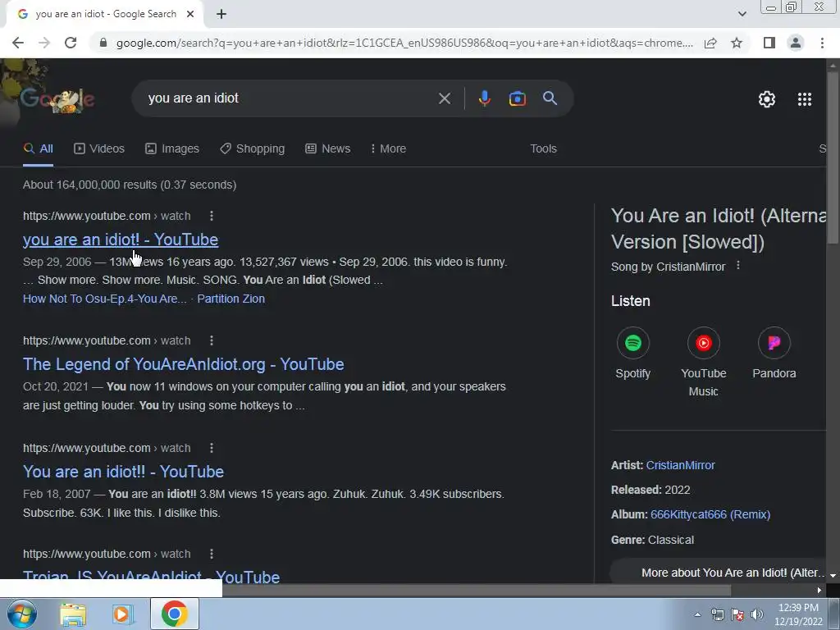Open options beside 'Song by CristianMirror'
The image size is (840, 630).
click(x=738, y=266)
